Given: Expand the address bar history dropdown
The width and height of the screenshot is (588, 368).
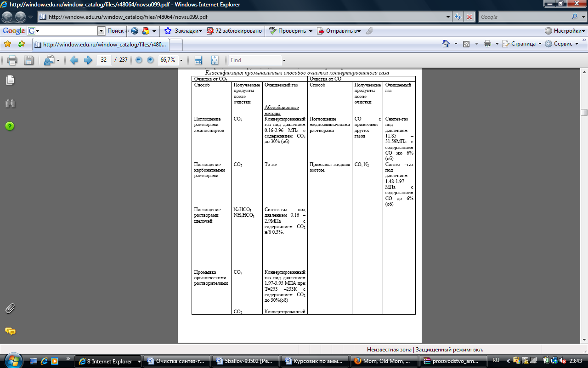Looking at the screenshot, I should pyautogui.click(x=449, y=17).
